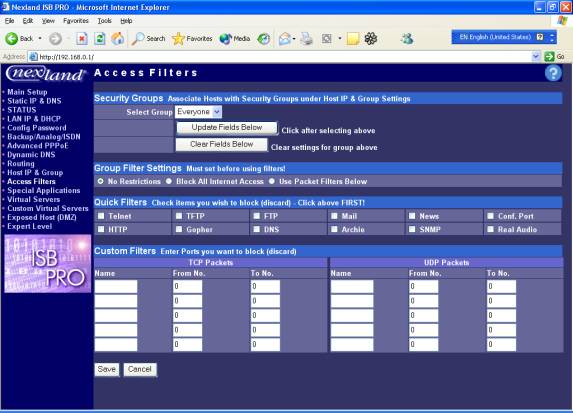Check the TFTP quick filter

coord(179,216)
